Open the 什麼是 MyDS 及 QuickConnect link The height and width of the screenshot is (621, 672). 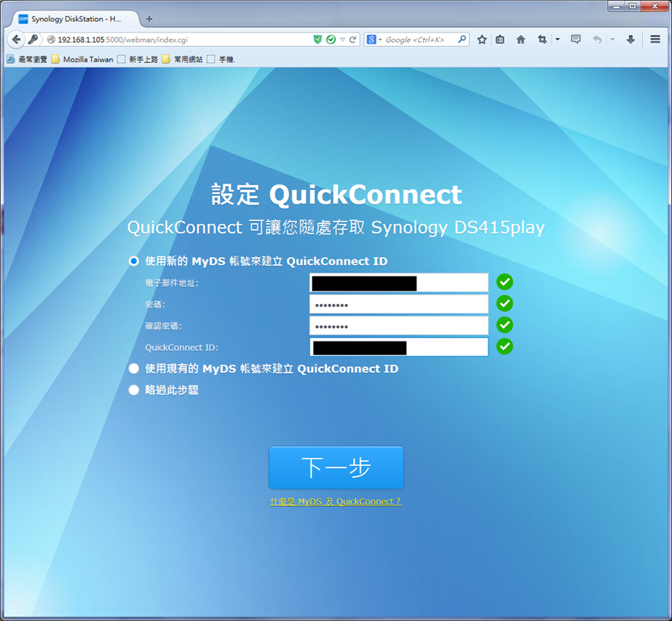(x=336, y=501)
